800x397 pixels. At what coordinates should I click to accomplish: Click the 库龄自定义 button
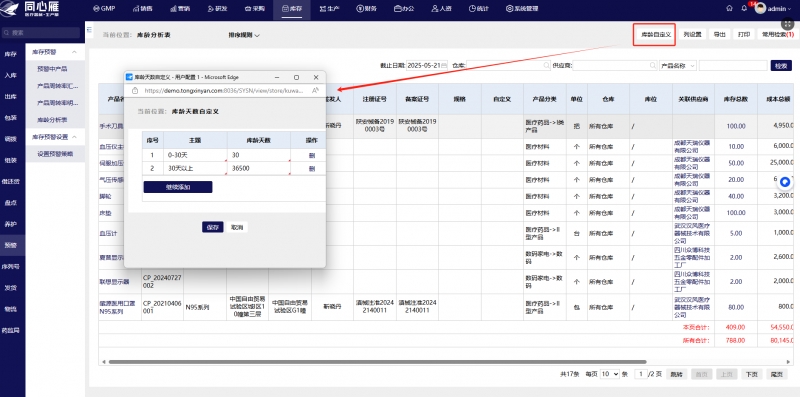tap(655, 35)
